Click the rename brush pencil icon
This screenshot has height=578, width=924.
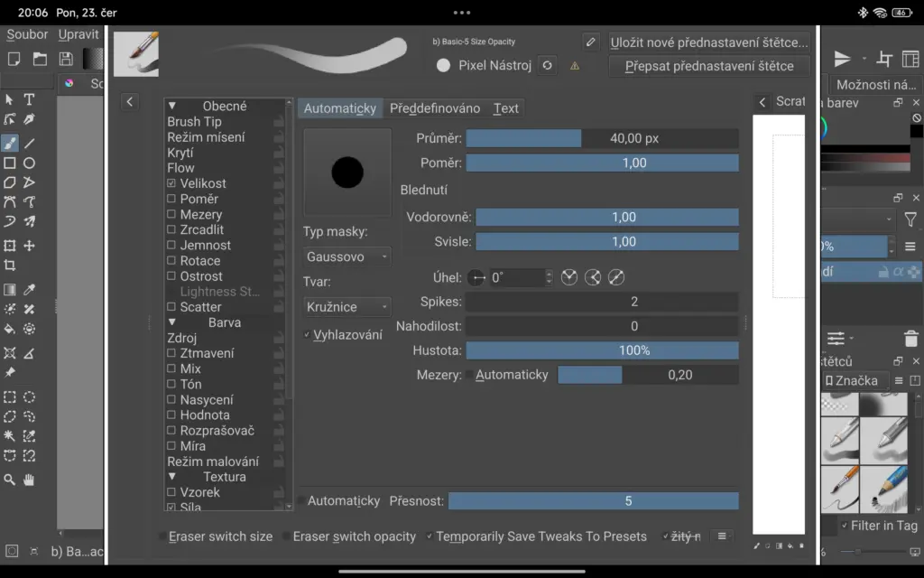[590, 42]
